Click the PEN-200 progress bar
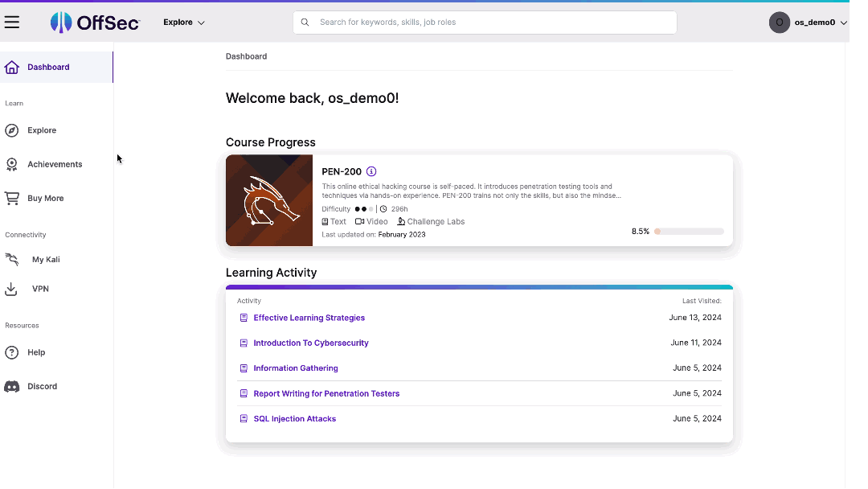This screenshot has width=868, height=489. pos(689,232)
